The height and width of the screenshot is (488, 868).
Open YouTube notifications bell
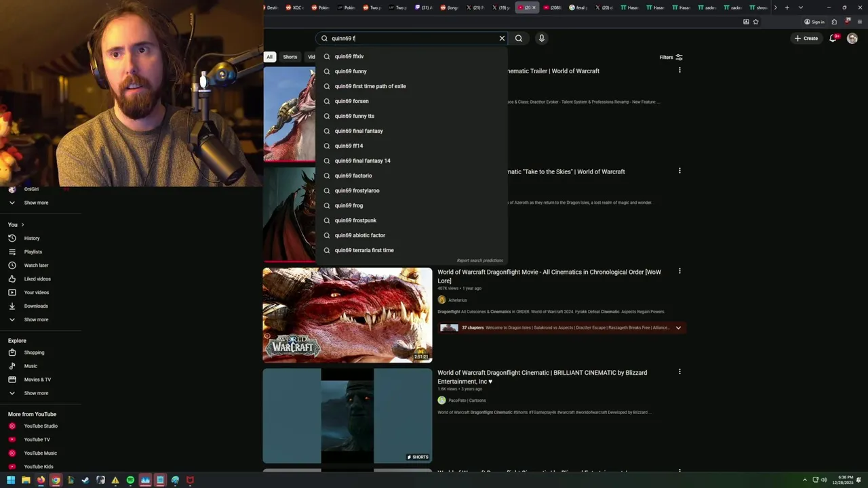tap(833, 39)
